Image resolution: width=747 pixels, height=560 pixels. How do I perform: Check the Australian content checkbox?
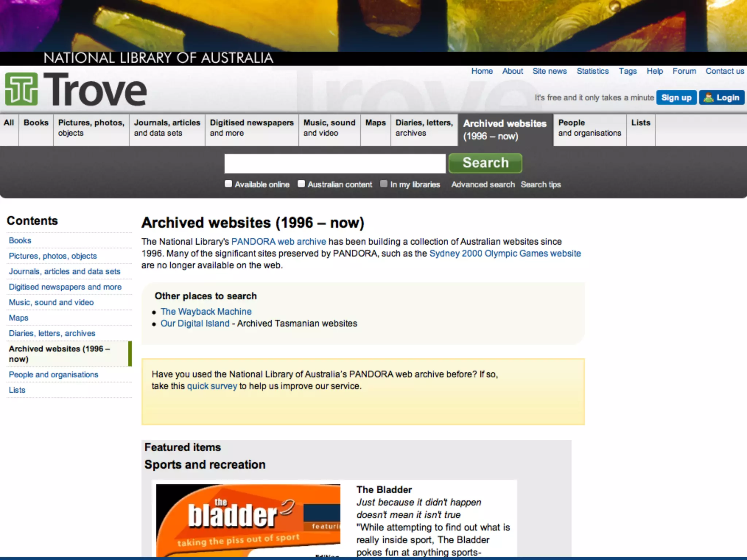[301, 184]
